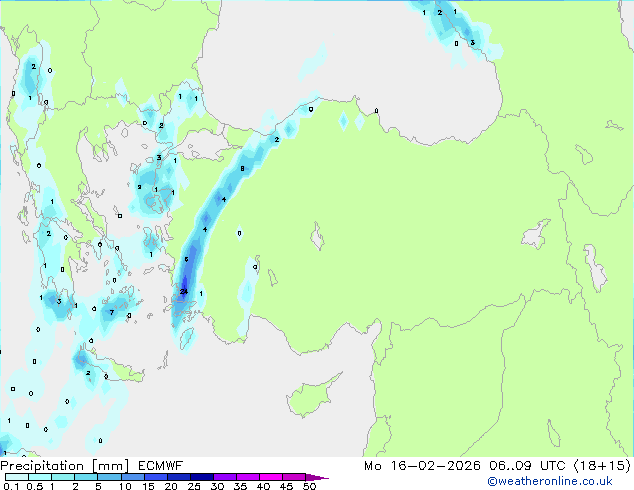
Task: Click the '0.1' legend scale label
Action: pyautogui.click(x=11, y=486)
